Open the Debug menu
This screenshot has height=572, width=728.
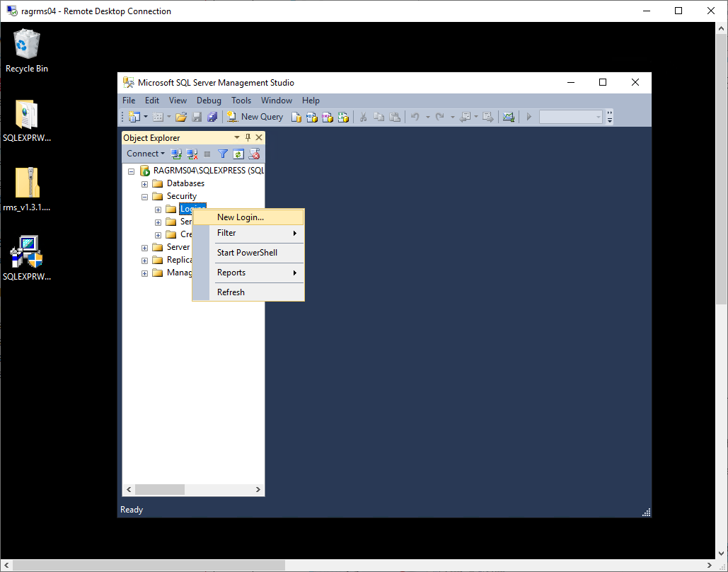pyautogui.click(x=209, y=101)
